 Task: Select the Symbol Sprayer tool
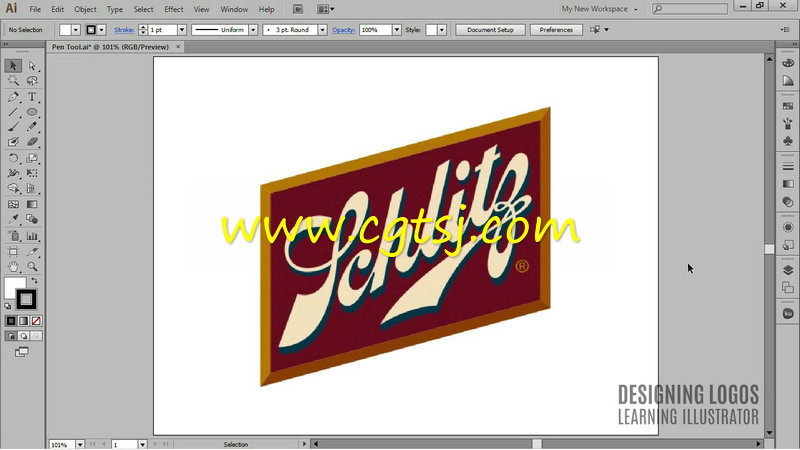coord(13,236)
